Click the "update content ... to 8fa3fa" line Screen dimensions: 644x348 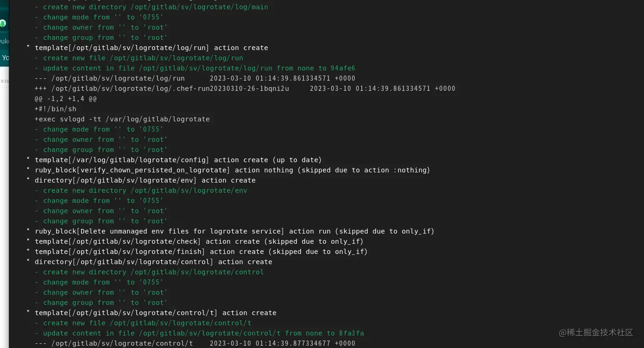199,333
